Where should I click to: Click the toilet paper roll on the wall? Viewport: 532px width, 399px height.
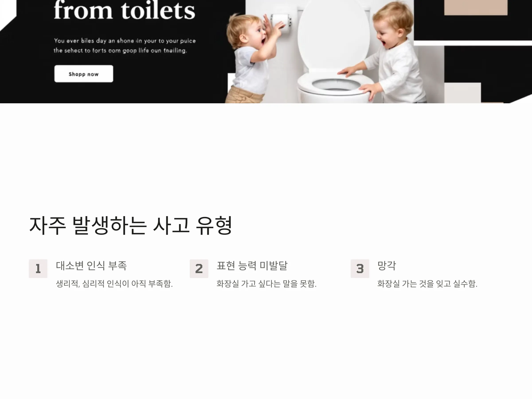(281, 23)
